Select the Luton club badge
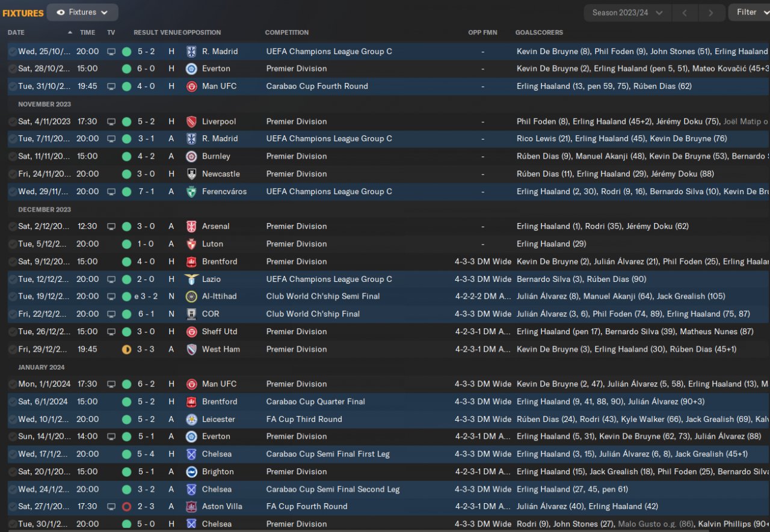This screenshot has width=770, height=532. (x=191, y=244)
